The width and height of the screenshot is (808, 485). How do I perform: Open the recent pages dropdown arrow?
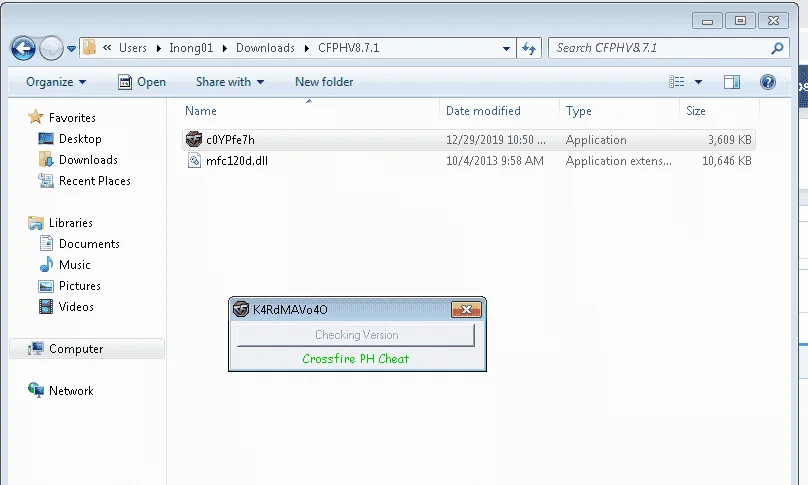(x=72, y=49)
